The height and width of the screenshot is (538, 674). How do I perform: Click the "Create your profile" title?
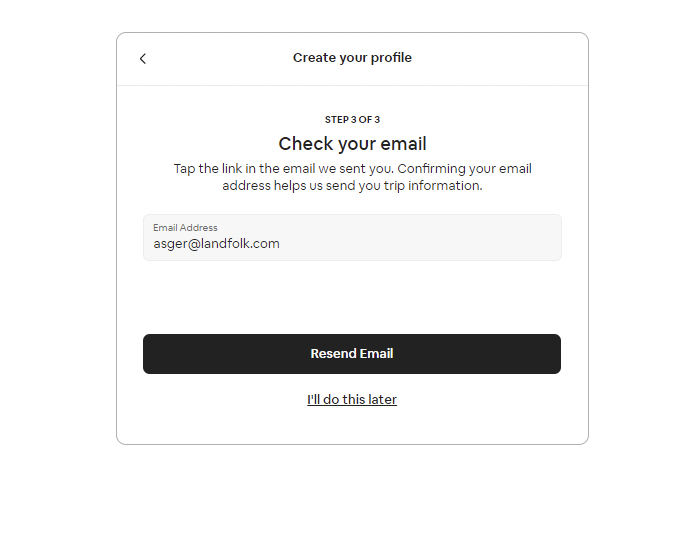click(352, 58)
